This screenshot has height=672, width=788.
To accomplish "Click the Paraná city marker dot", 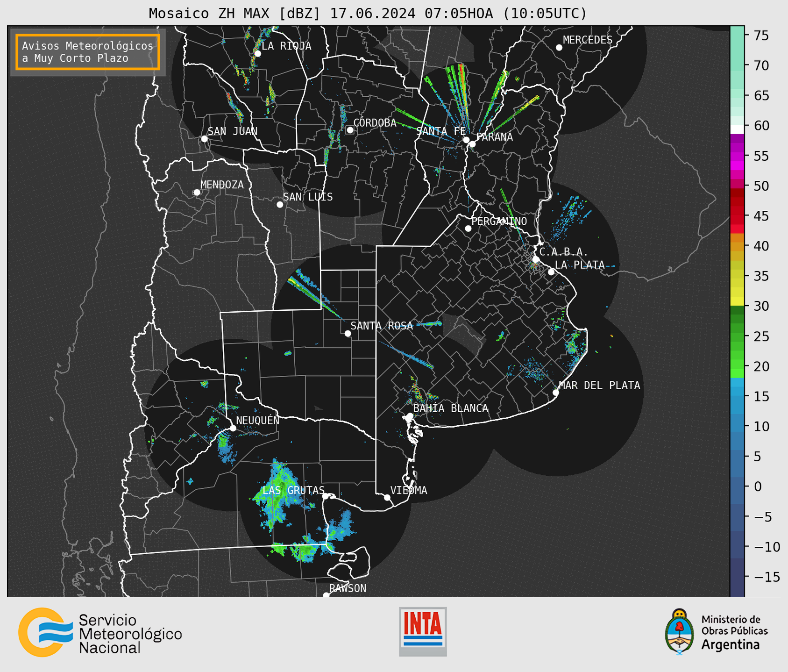I will (472, 144).
